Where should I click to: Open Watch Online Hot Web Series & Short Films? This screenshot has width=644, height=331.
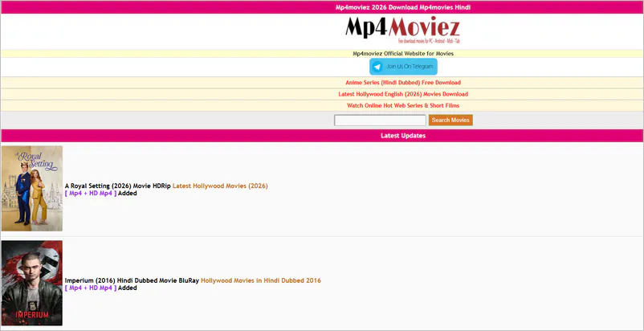pyautogui.click(x=403, y=105)
